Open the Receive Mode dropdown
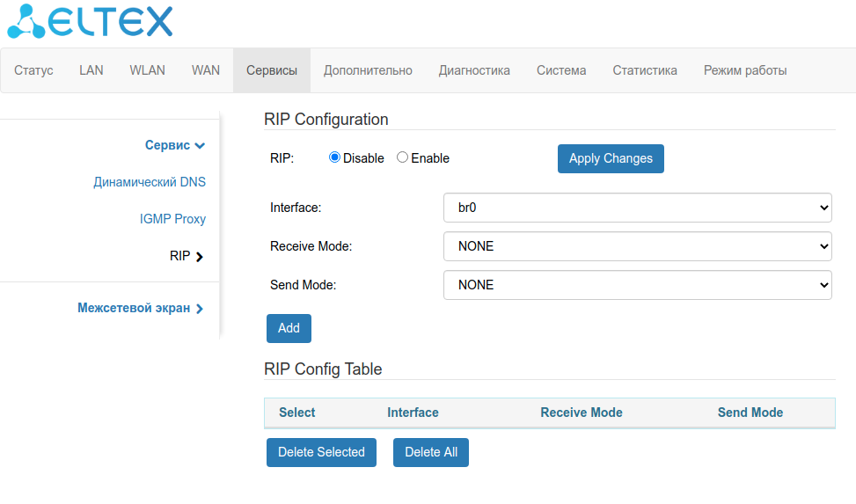The image size is (856, 504). tap(638, 246)
